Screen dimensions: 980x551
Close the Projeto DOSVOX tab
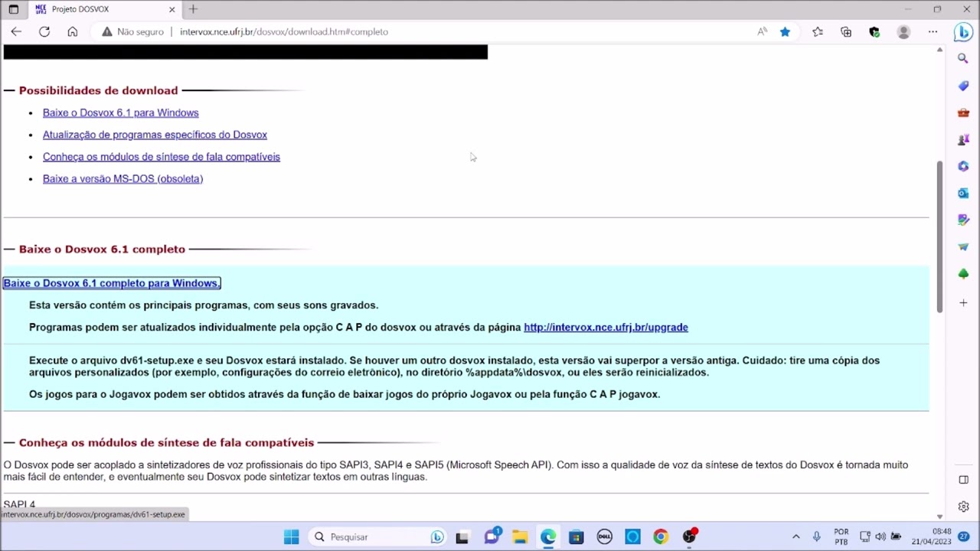point(172,9)
